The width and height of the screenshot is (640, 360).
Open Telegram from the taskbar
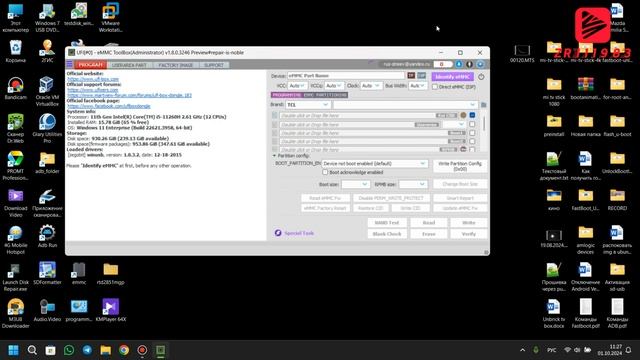point(87,350)
